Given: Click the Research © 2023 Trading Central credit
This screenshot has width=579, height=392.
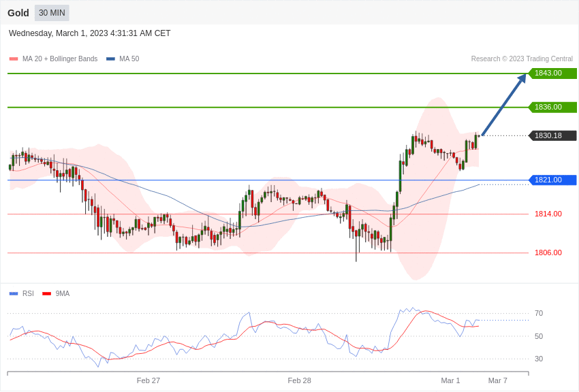Looking at the screenshot, I should [522, 59].
